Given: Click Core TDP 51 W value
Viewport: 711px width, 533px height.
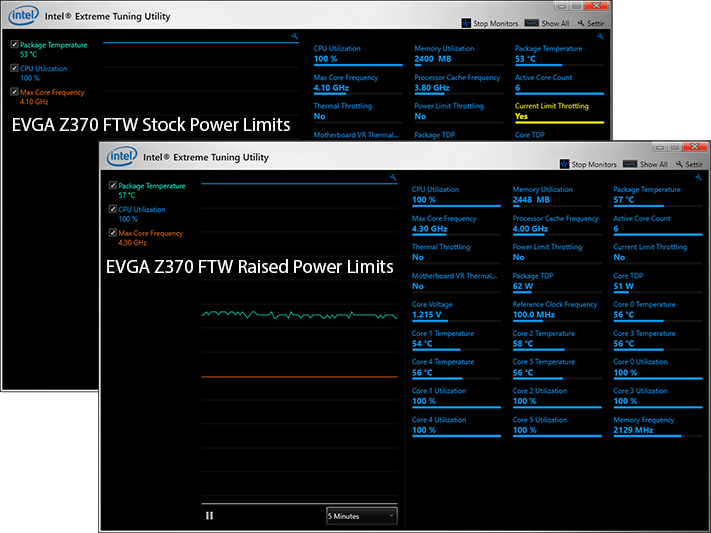Looking at the screenshot, I should (x=623, y=286).
